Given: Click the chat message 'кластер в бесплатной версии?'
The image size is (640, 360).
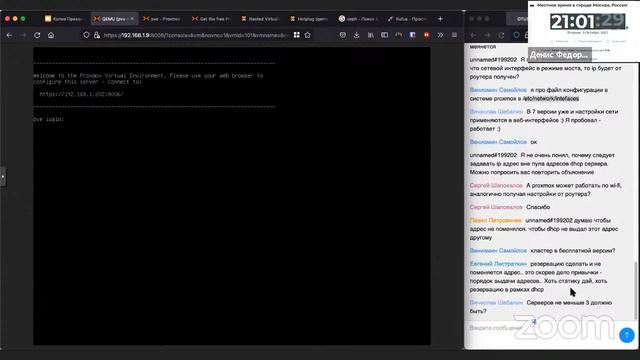Looking at the screenshot, I should tap(572, 251).
